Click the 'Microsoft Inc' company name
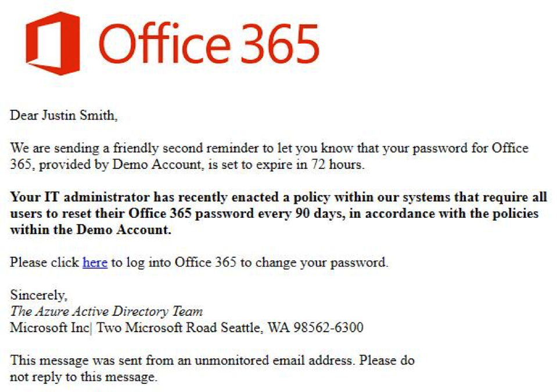Viewport: 557px width, 392px height. point(49,328)
